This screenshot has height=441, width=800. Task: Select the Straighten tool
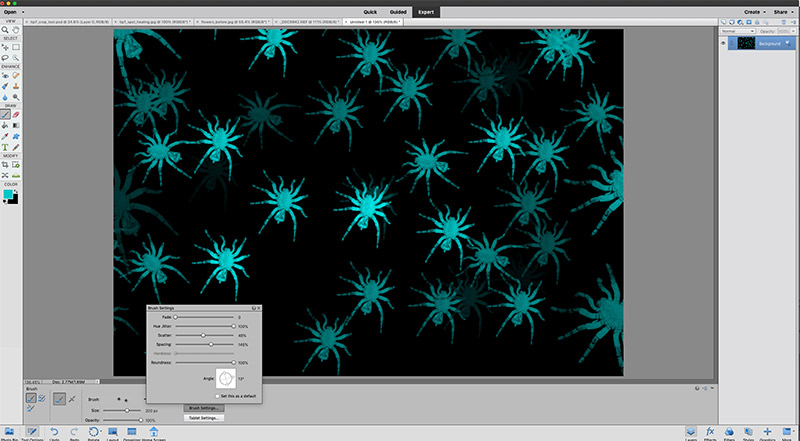pyautogui.click(x=16, y=176)
